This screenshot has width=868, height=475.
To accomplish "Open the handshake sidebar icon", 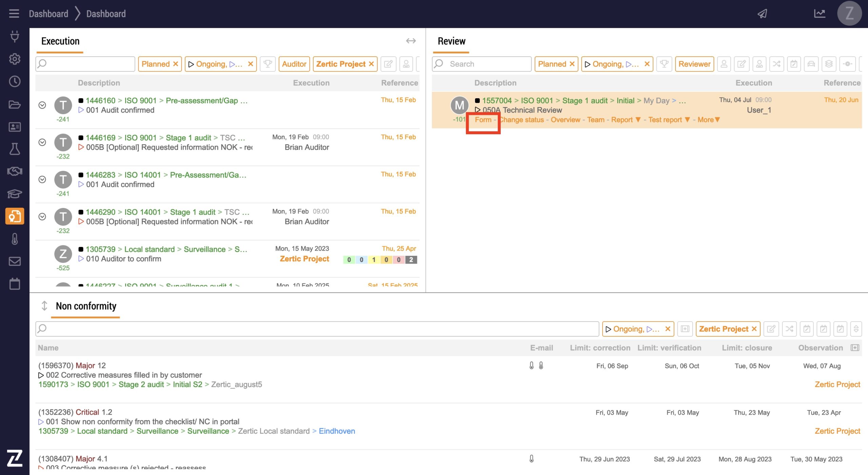I will [x=15, y=171].
